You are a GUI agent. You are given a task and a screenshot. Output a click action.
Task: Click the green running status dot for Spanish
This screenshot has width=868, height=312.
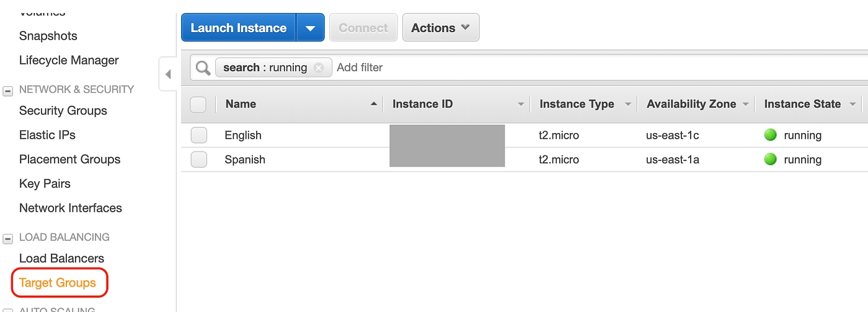point(771,159)
